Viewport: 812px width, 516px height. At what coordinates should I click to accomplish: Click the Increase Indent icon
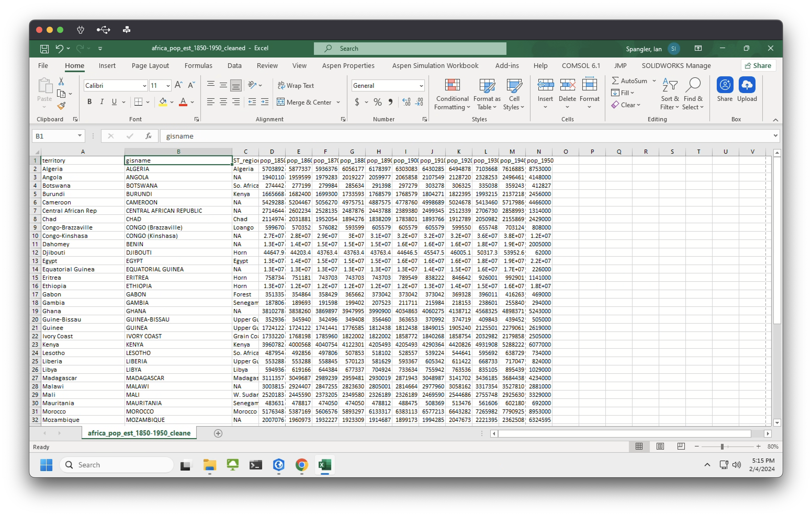265,102
